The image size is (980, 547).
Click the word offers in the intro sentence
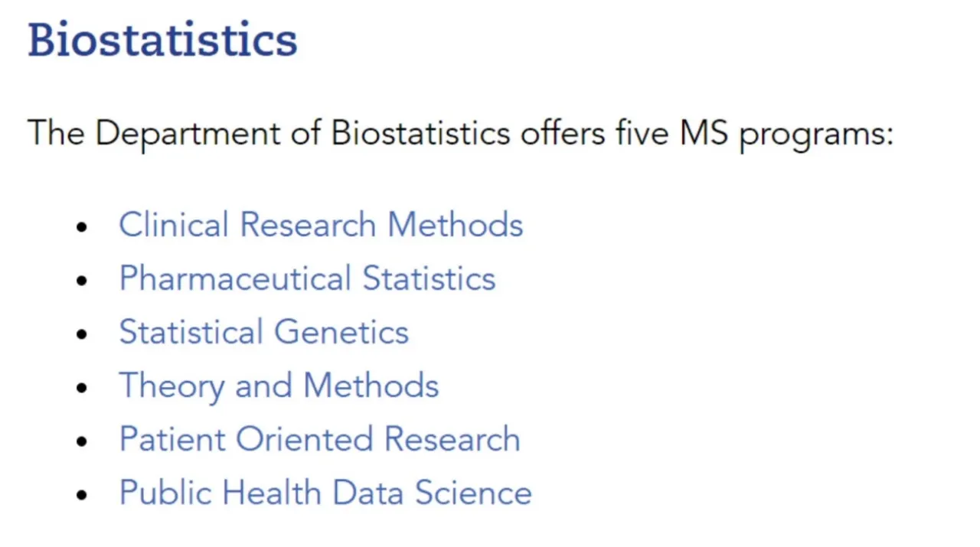[x=563, y=133]
